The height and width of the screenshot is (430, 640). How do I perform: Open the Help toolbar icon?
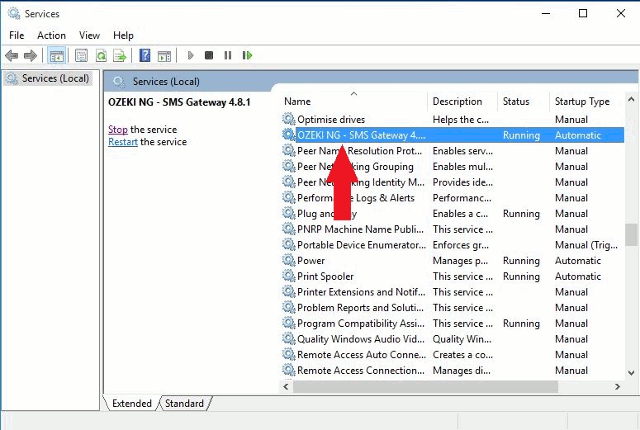(145, 55)
